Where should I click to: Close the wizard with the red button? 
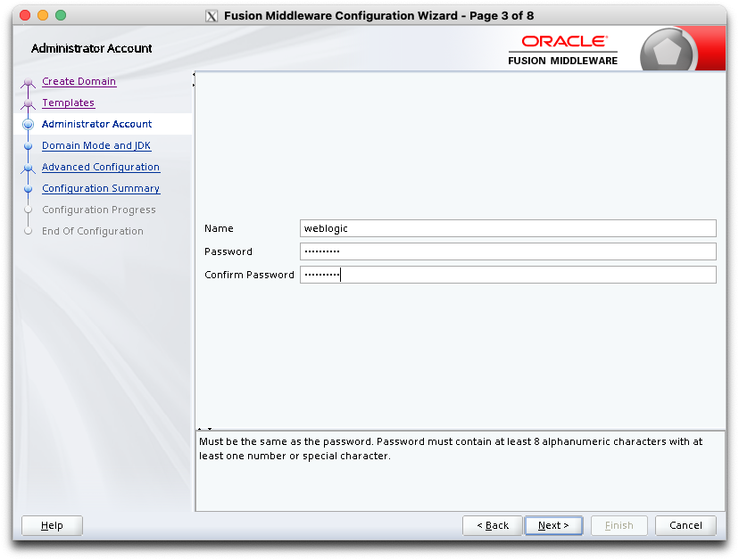pyautogui.click(x=25, y=15)
